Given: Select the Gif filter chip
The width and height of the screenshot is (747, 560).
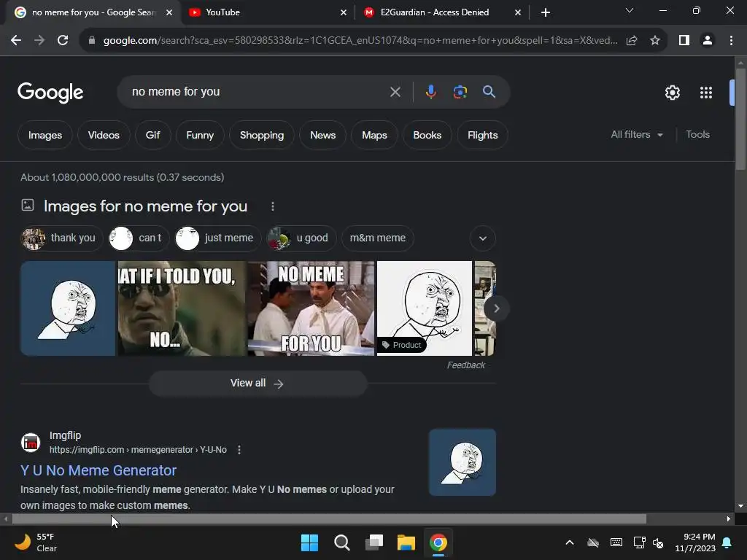Looking at the screenshot, I should (x=152, y=135).
